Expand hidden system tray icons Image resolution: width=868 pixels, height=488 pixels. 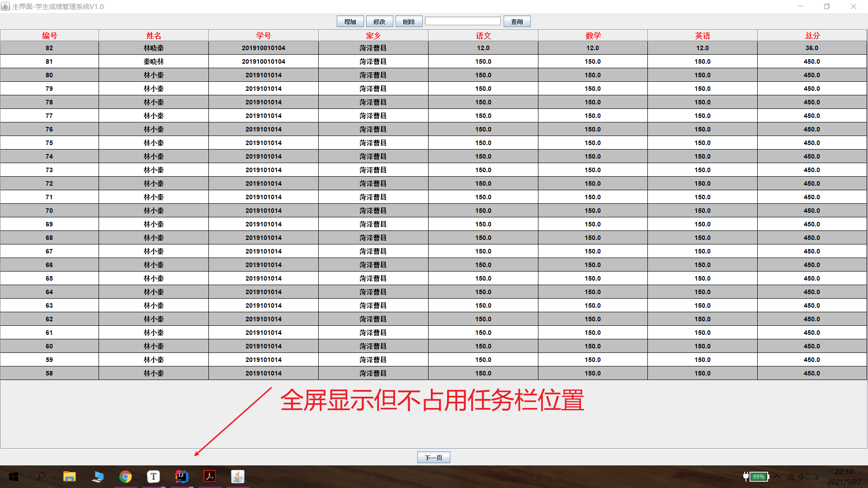(x=777, y=477)
